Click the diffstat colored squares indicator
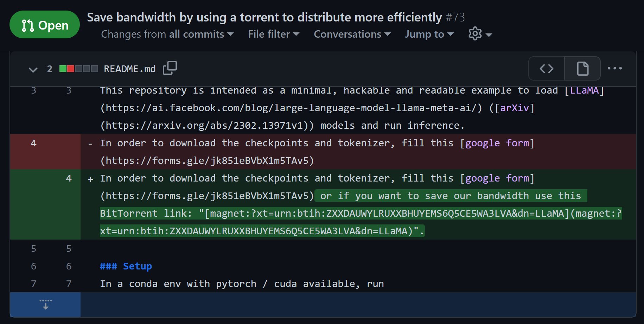Viewport: 644px width, 324px height. [79, 69]
